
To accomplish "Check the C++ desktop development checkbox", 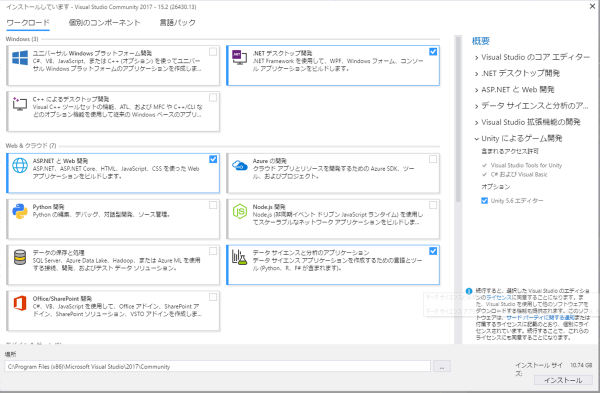I will [213, 98].
